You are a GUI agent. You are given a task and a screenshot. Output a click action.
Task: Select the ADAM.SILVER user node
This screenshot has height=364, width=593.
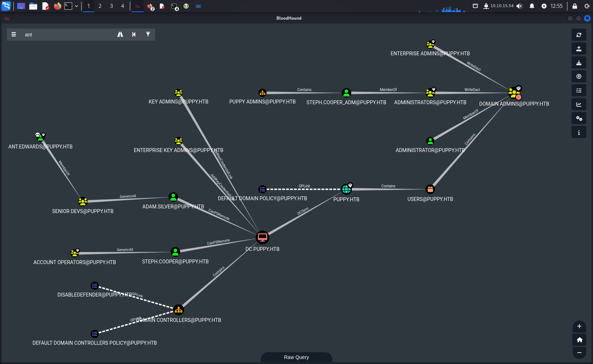173,197
